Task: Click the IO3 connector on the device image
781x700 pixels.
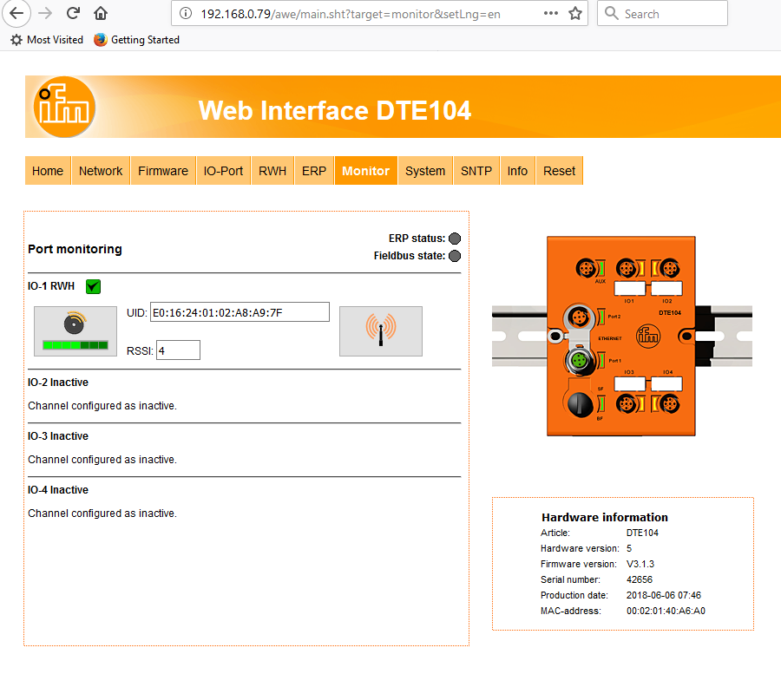Action: (627, 403)
